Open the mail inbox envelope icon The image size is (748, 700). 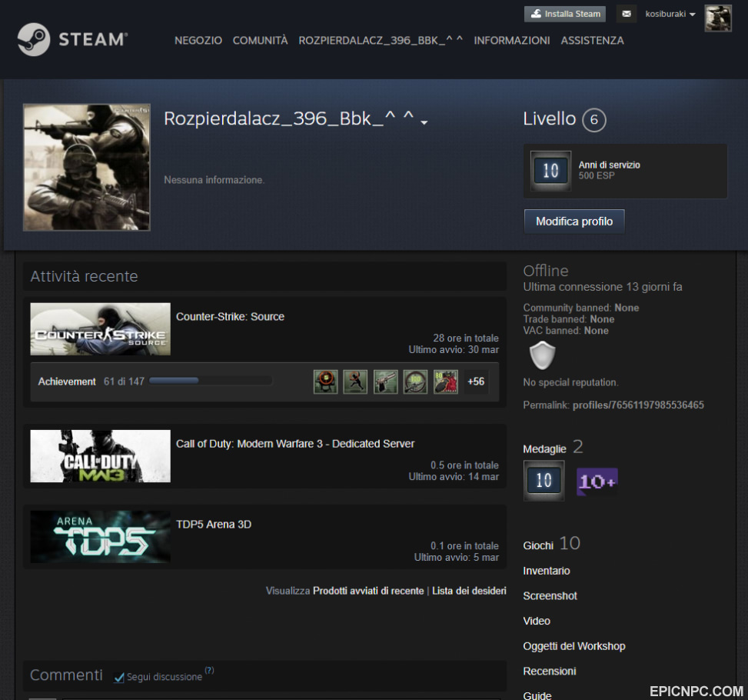coord(627,14)
